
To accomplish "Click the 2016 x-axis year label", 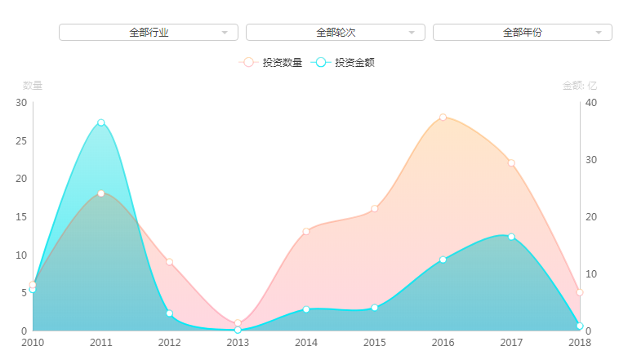I will coord(443,342).
